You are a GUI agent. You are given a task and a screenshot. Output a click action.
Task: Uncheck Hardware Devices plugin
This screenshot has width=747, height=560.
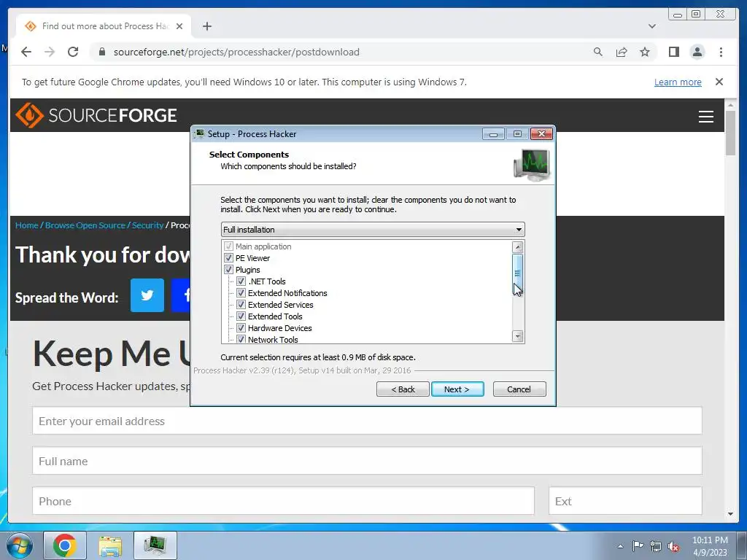(241, 328)
